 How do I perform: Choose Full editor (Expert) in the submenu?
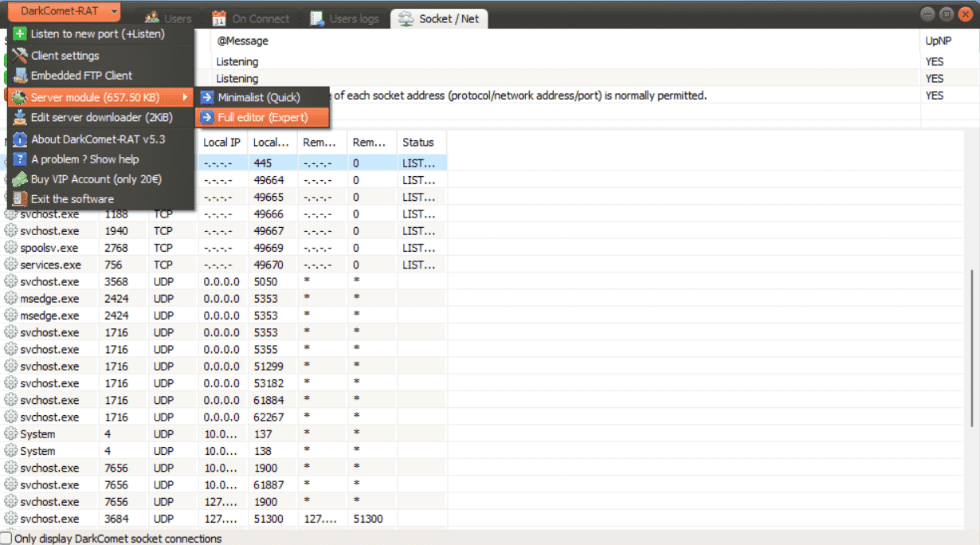[x=262, y=117]
